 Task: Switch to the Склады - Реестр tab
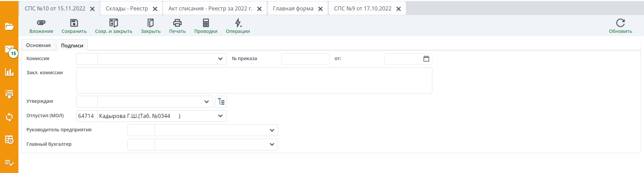(x=127, y=9)
